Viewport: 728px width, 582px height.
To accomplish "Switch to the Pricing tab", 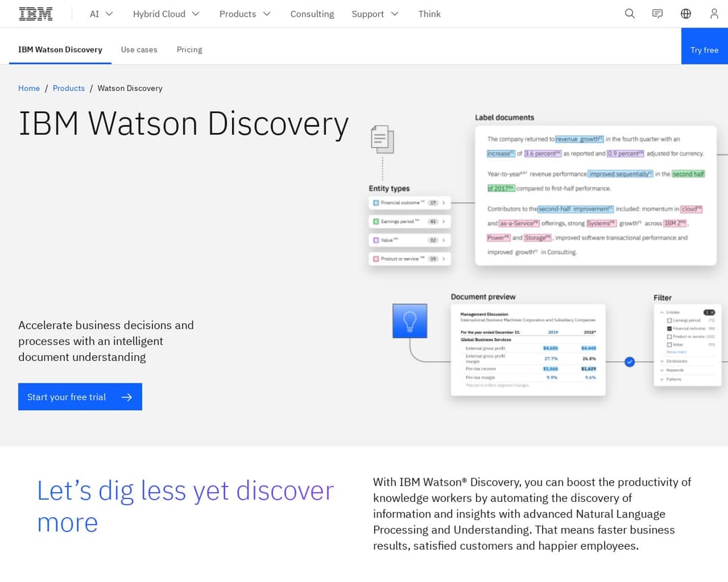I will 189,50.
